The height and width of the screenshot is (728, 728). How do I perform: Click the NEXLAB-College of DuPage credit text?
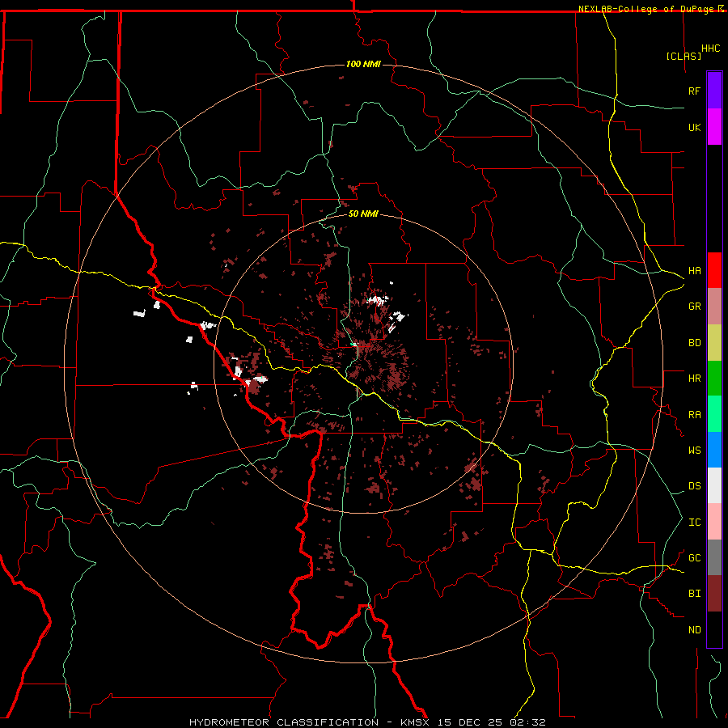click(x=645, y=9)
